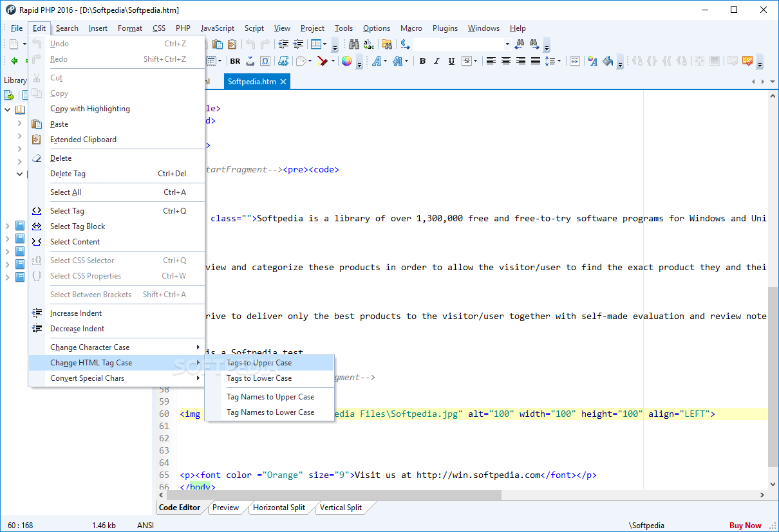Viewport: 779px width, 532px height.
Task: Click the paragraph block format icon
Action: (x=575, y=61)
